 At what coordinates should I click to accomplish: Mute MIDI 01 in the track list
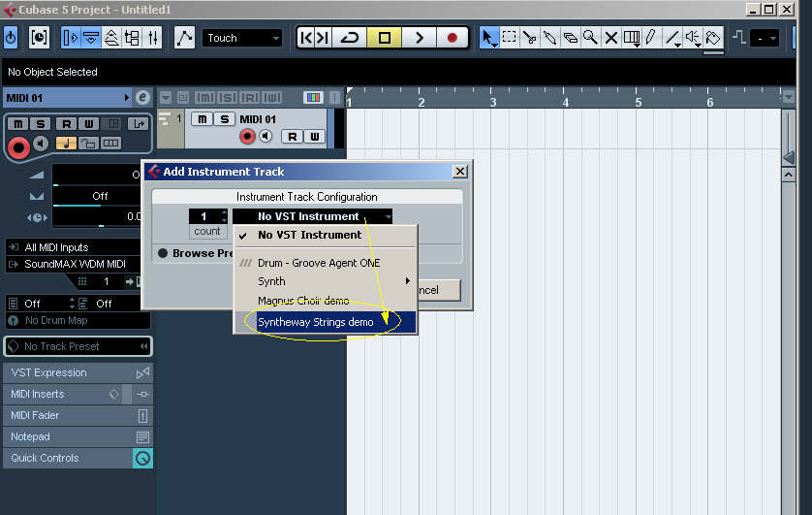(x=203, y=119)
